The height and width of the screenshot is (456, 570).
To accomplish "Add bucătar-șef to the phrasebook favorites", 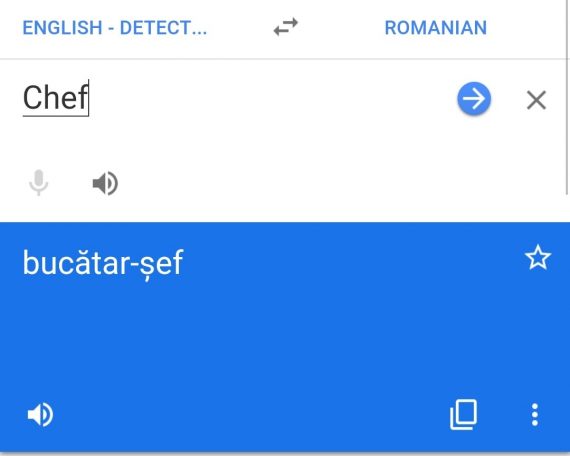I will (538, 257).
